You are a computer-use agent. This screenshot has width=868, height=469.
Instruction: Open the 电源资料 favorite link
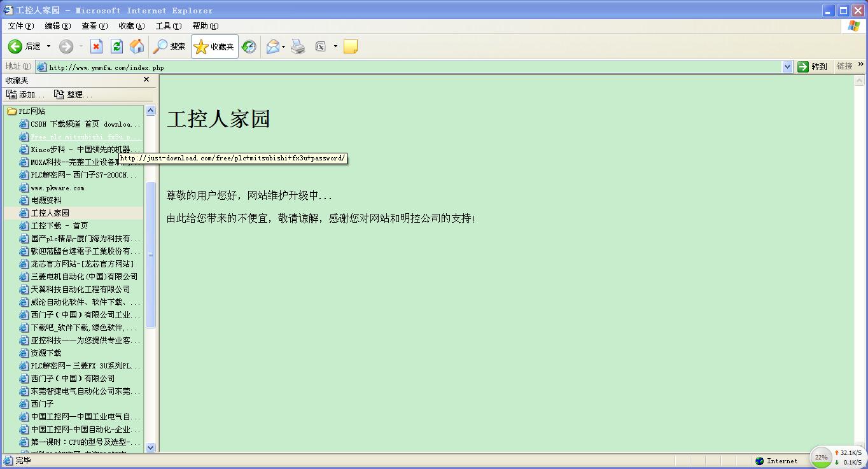tap(46, 200)
